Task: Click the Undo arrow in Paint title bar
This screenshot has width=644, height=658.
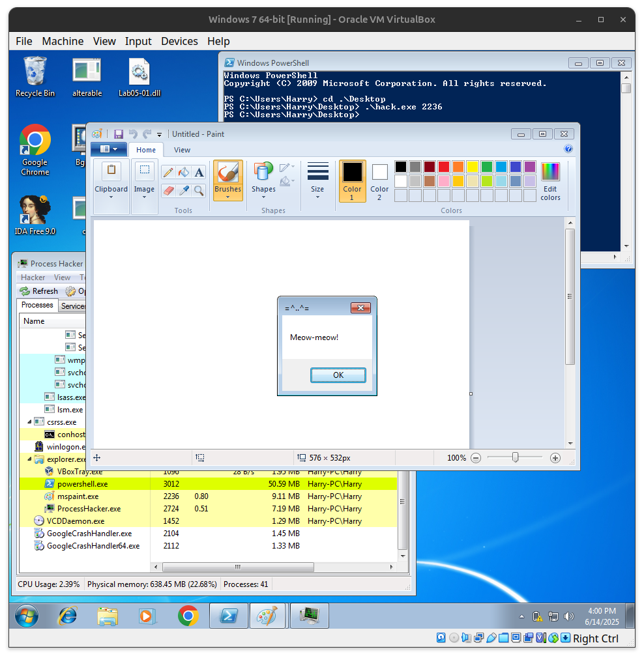Action: click(x=133, y=134)
